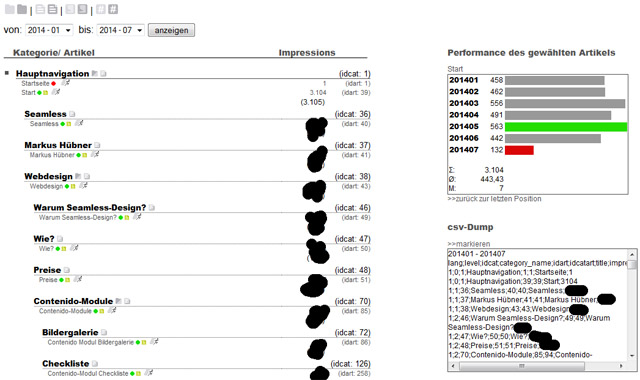Toggle green status dot of Contenido Modul Bildergalerie
640x380 pixels.
click(138, 342)
